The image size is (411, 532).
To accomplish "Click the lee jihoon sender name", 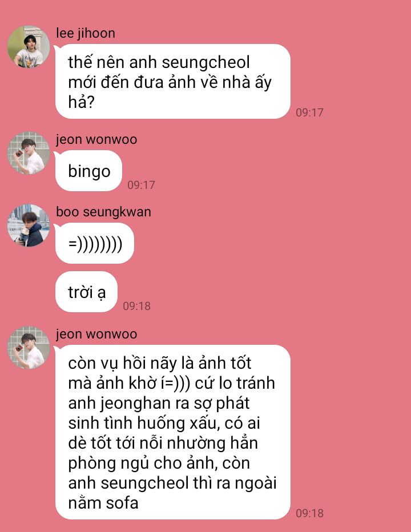I will coord(86,33).
